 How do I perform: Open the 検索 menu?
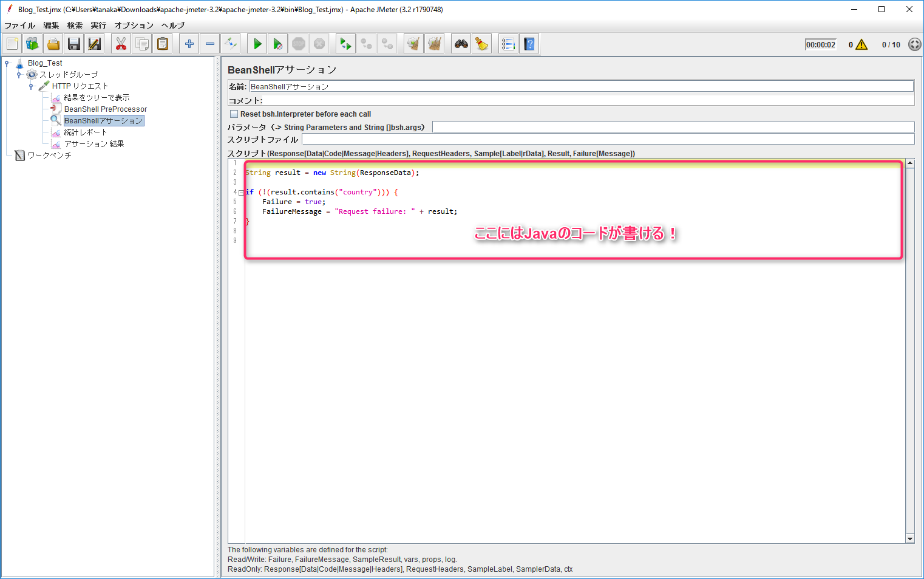[75, 26]
